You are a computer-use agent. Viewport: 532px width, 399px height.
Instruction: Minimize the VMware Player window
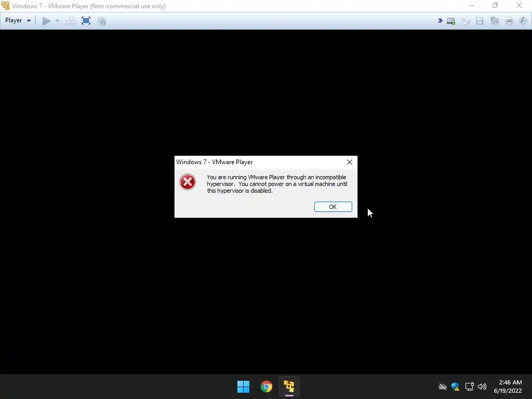point(472,5)
